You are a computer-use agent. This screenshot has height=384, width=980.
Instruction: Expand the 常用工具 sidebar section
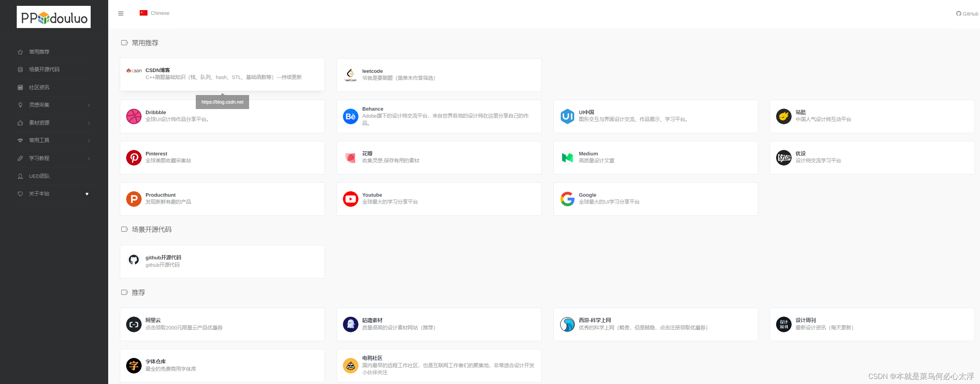[39, 140]
